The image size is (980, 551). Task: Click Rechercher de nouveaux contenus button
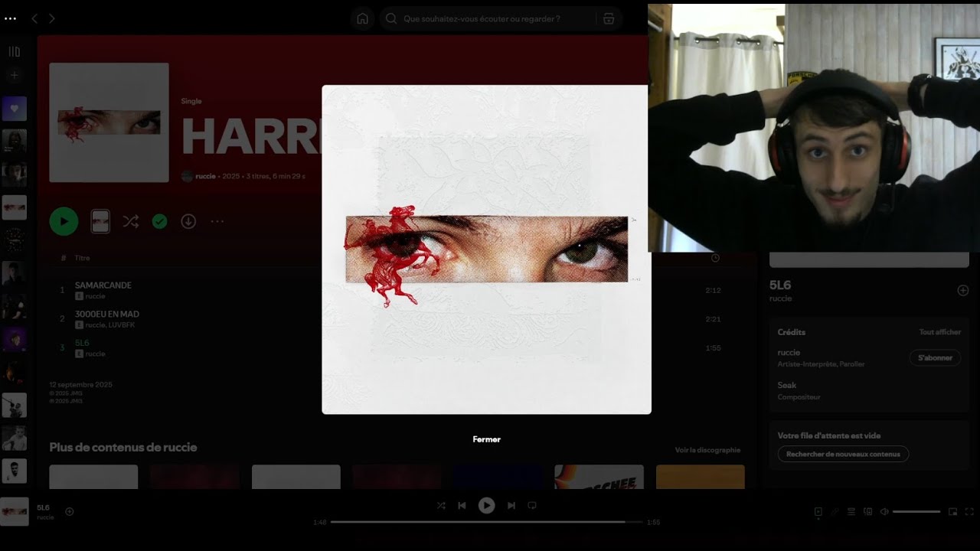(843, 454)
